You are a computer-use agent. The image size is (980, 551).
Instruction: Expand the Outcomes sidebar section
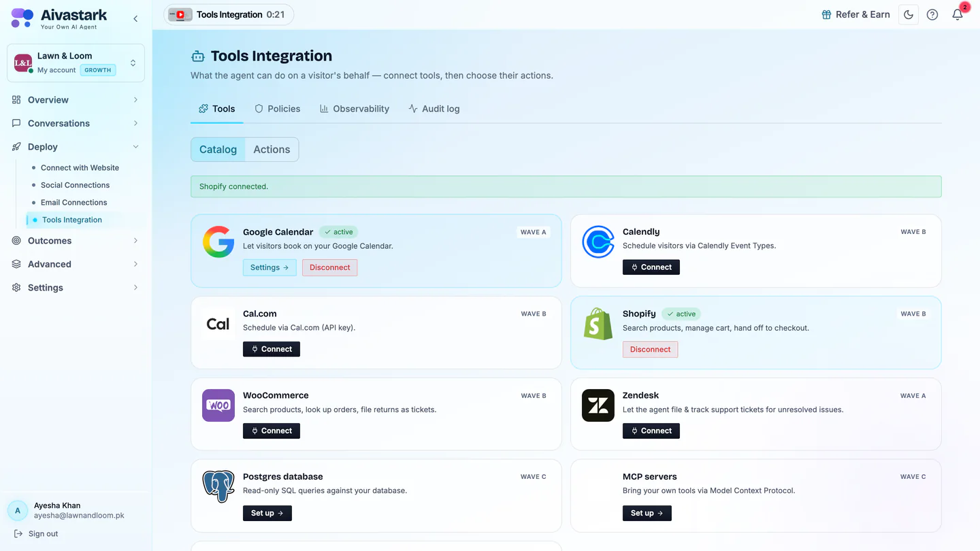click(x=76, y=241)
